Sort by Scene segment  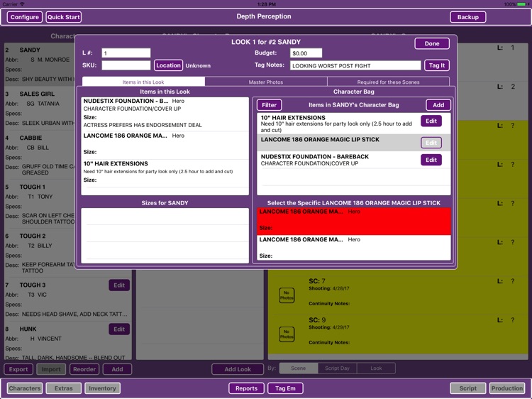[298, 368]
